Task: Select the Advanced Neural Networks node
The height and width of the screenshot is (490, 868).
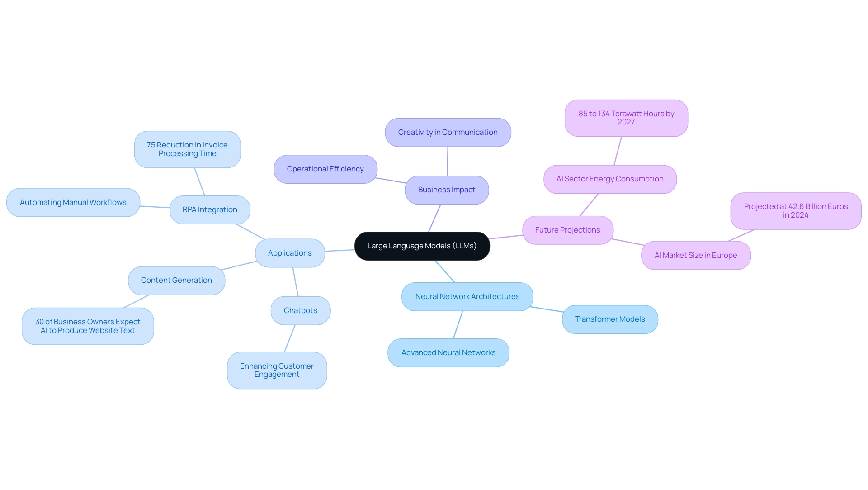Action: point(449,352)
